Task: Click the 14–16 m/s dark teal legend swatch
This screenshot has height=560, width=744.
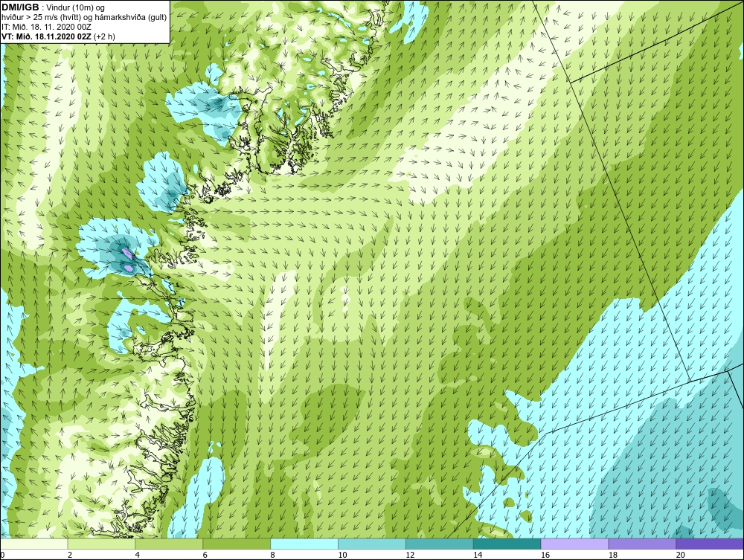Action: 507,544
